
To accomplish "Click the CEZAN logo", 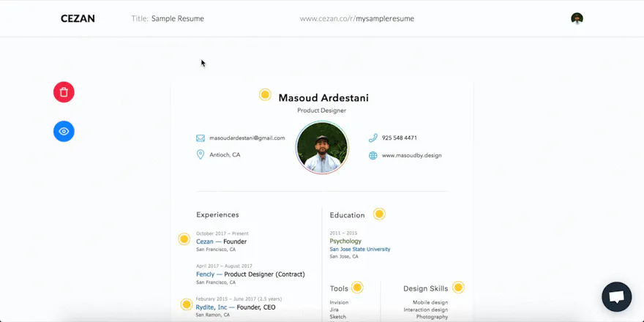I will pos(78,18).
